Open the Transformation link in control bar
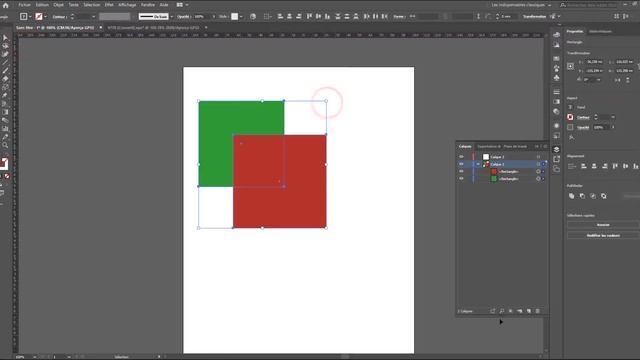The width and height of the screenshot is (640, 360). (534, 17)
